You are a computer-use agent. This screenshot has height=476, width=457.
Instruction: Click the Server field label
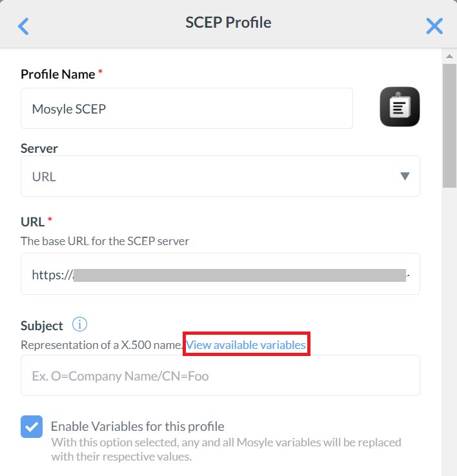[39, 148]
